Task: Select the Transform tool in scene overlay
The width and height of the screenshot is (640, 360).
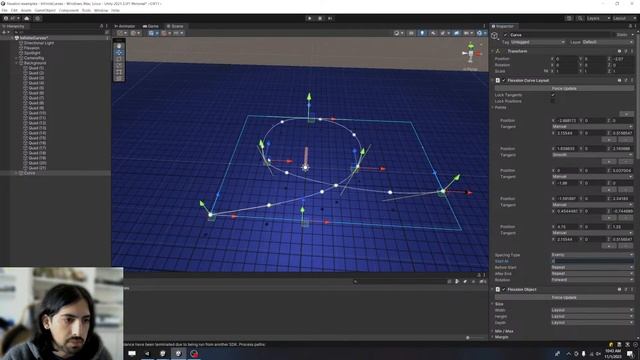Action: tap(119, 78)
